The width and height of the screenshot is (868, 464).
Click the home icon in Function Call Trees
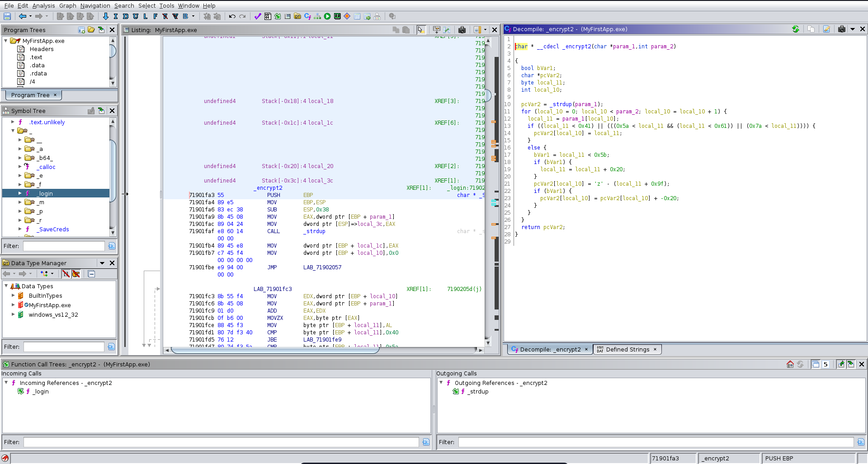790,364
